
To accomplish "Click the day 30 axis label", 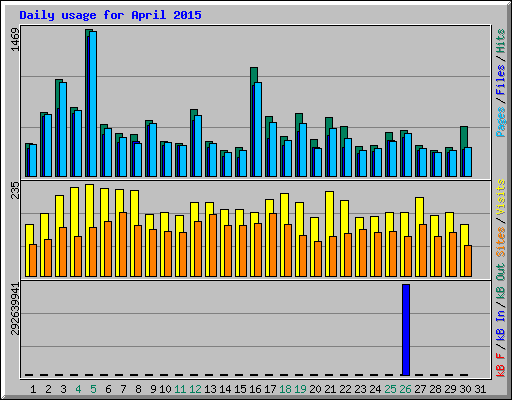I will (x=465, y=389).
